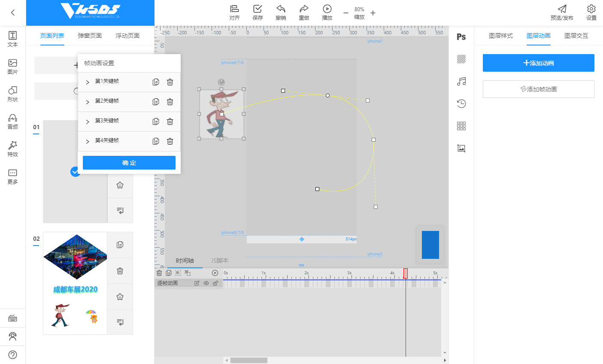
Task: Copy layer with timeline toolbar copy icon
Action: pos(169,273)
